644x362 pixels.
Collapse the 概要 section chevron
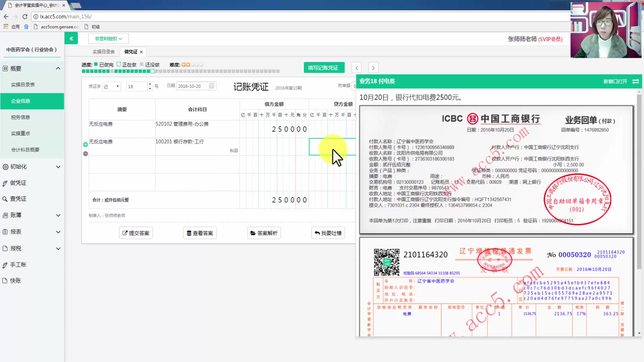58,68
